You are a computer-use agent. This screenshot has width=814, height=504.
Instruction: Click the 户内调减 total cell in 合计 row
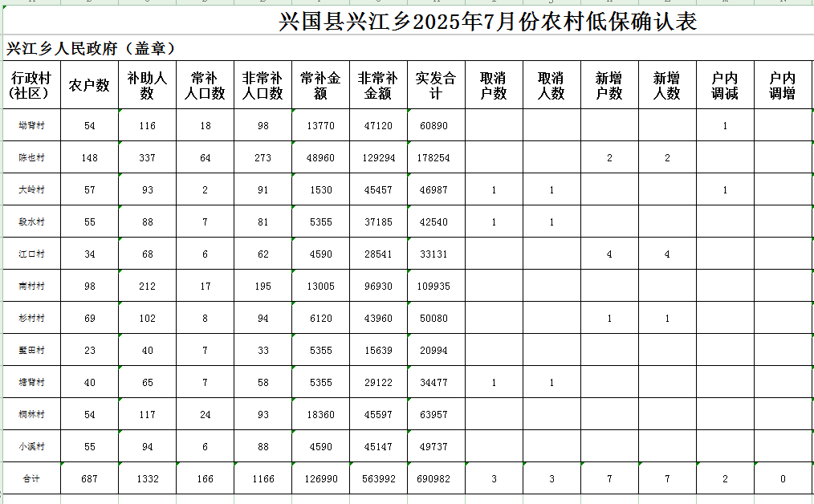[x=724, y=479]
